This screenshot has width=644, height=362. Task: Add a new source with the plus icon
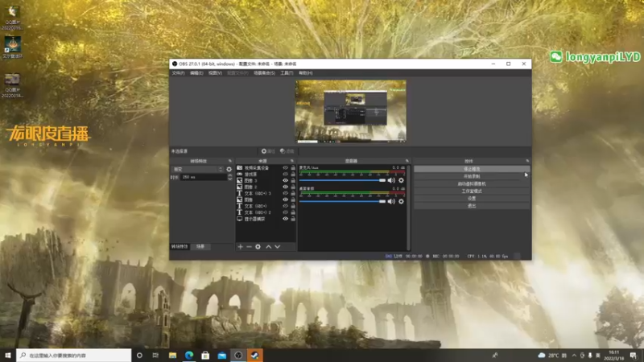click(240, 247)
